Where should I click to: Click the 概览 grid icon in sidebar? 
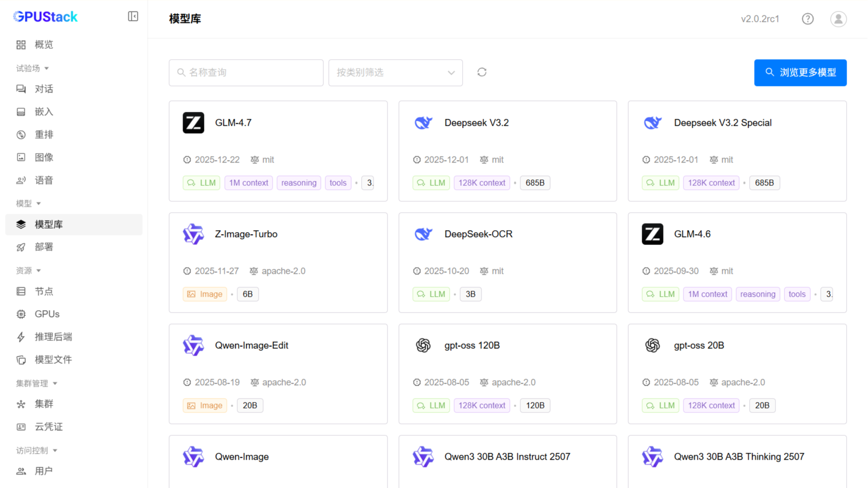(x=21, y=45)
